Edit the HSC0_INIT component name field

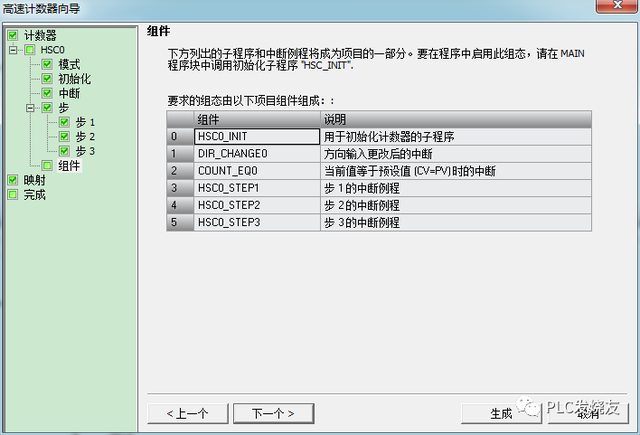point(254,136)
